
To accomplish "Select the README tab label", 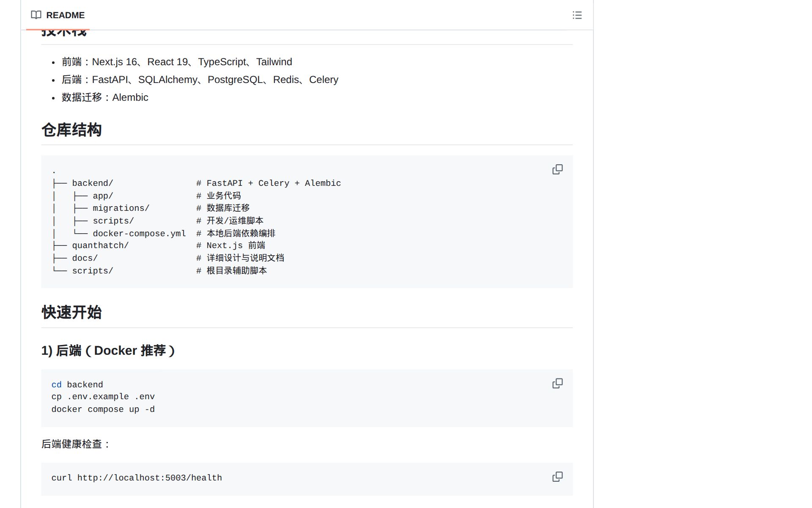I will [65, 15].
